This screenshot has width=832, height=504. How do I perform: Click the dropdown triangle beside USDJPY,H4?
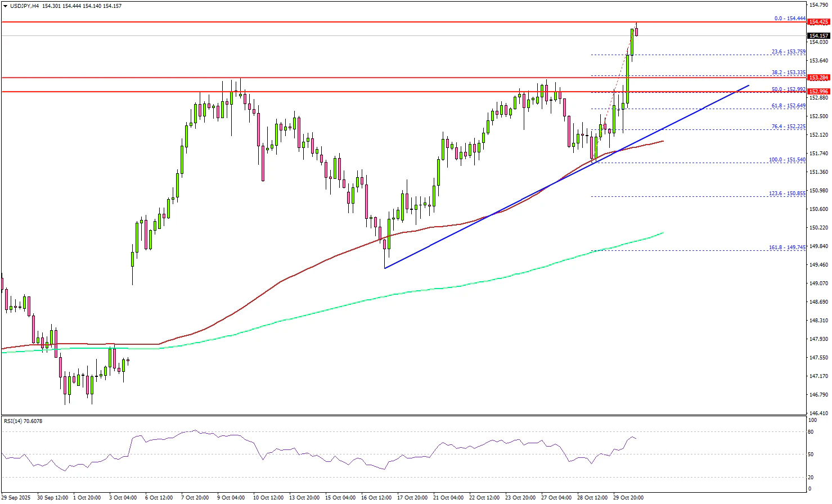[5, 6]
